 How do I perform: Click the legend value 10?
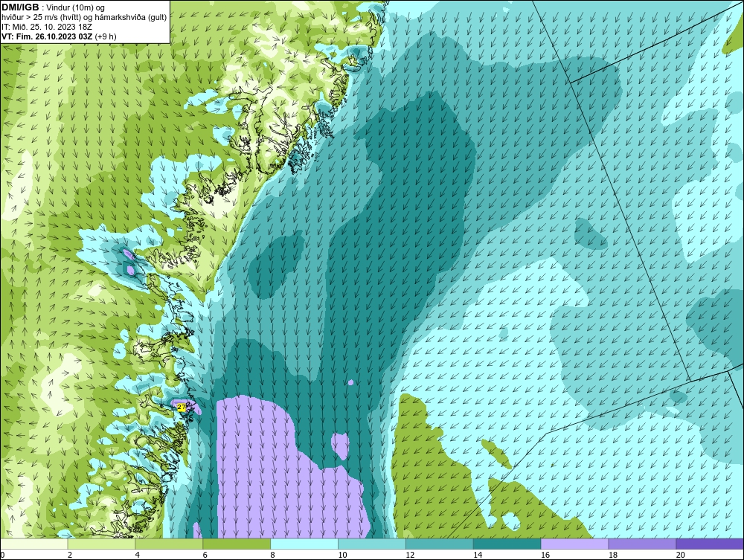coord(342,555)
